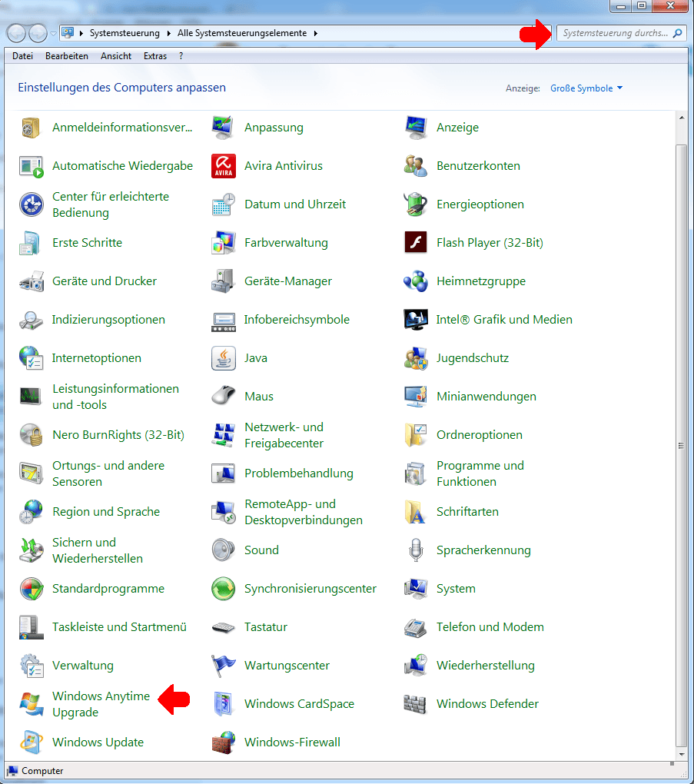694x784 pixels.
Task: Click the Spracherkennung microphone icon
Action: point(415,550)
